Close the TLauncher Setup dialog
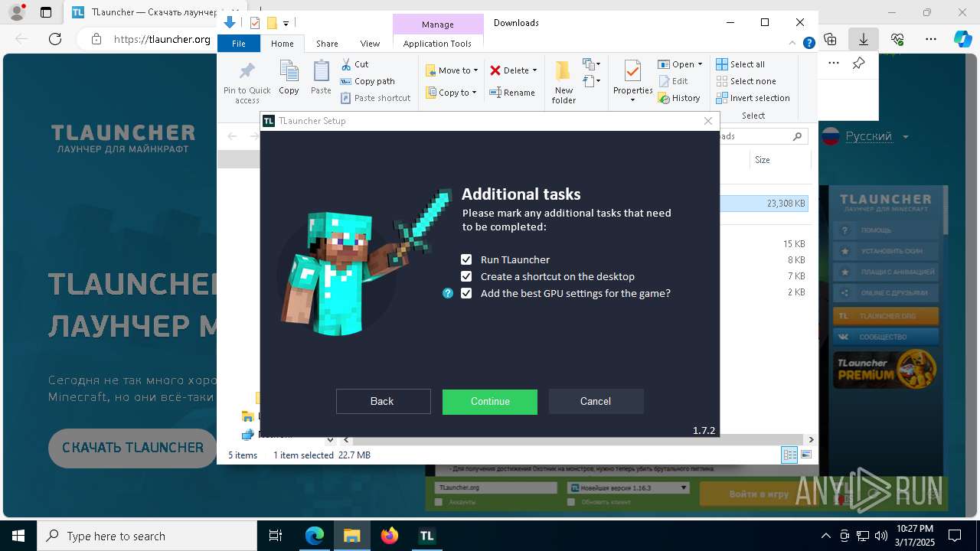980x551 pixels. coord(708,121)
